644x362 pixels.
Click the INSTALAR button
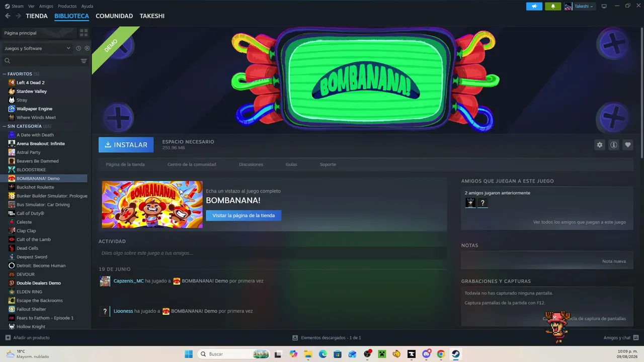coord(126,145)
